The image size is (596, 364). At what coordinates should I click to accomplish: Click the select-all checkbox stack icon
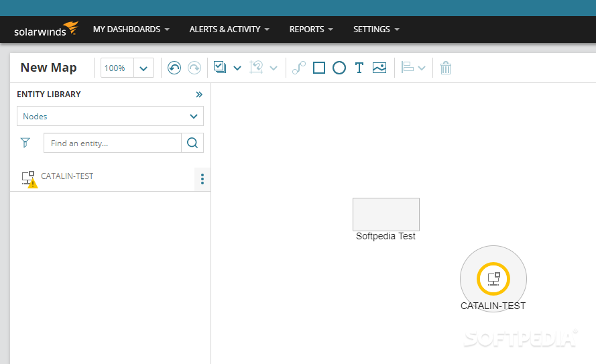(x=220, y=68)
